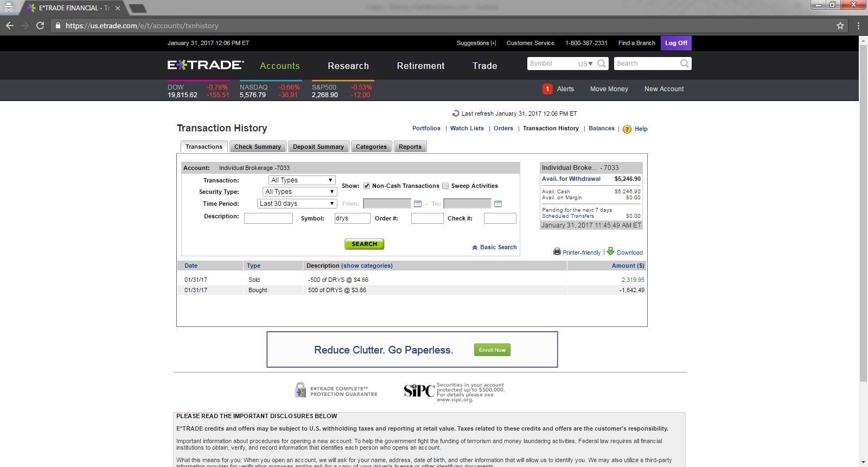Click the red Alerts badge icon
Viewport: 868px width, 467px height.
[x=547, y=89]
